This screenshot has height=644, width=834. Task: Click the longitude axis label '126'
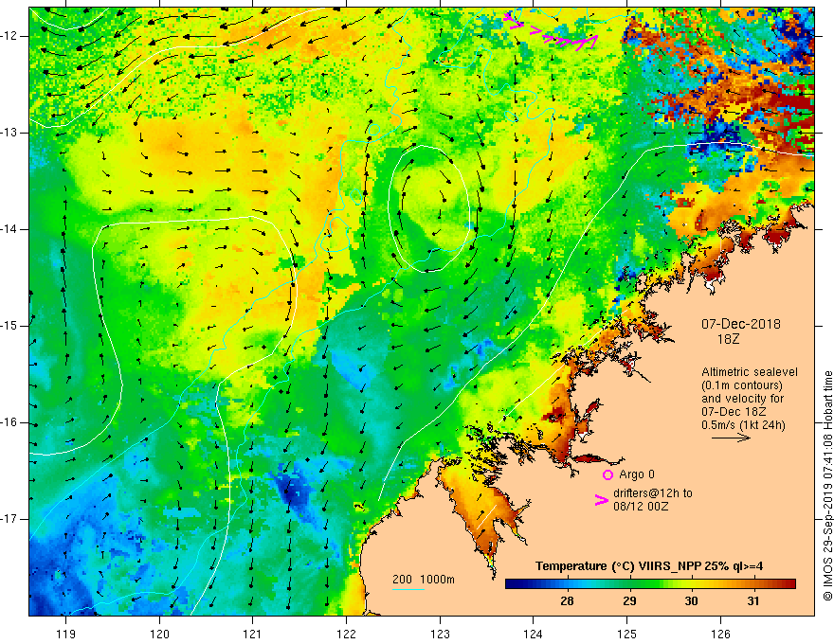tap(720, 634)
